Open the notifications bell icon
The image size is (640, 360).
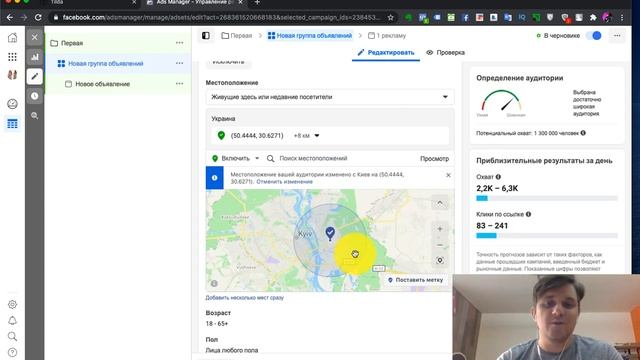12,320
